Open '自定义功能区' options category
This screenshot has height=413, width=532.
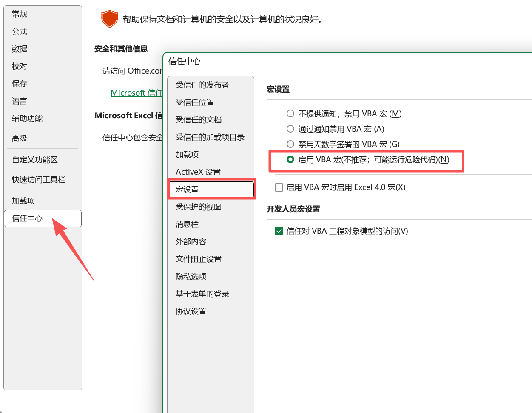35,160
